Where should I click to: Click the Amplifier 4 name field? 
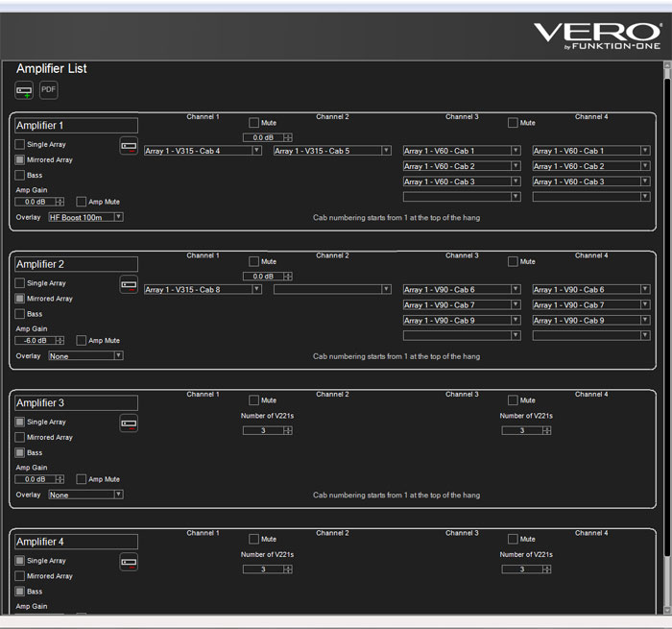click(x=76, y=542)
